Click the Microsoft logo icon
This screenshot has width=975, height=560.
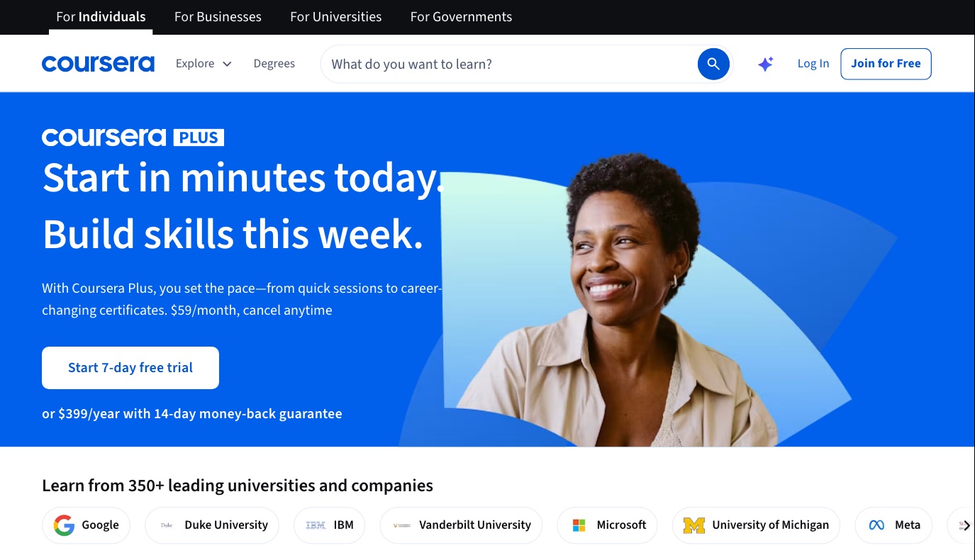[x=579, y=525]
